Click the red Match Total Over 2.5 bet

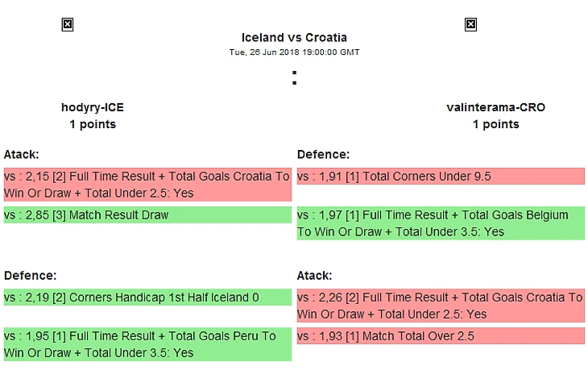coord(441,336)
